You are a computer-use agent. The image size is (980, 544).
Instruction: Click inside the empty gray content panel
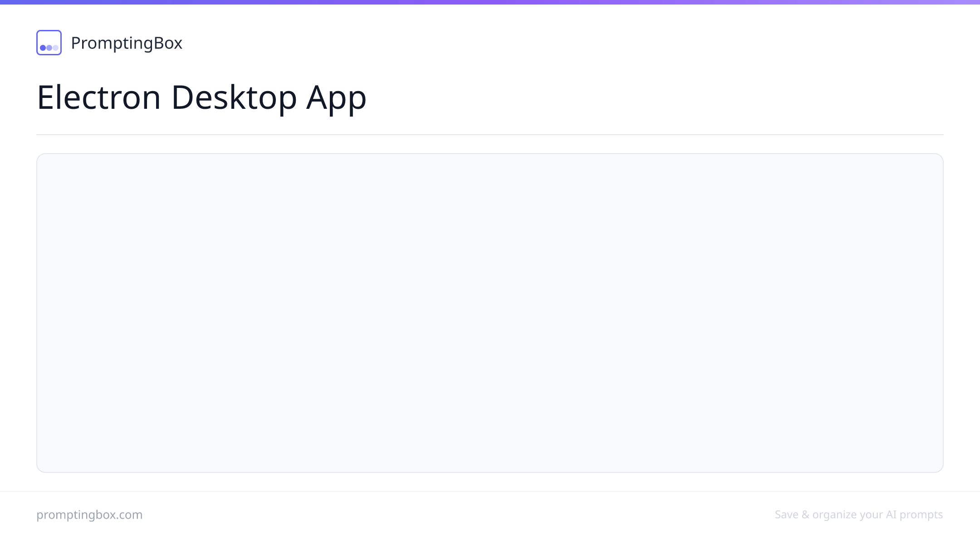[490, 313]
